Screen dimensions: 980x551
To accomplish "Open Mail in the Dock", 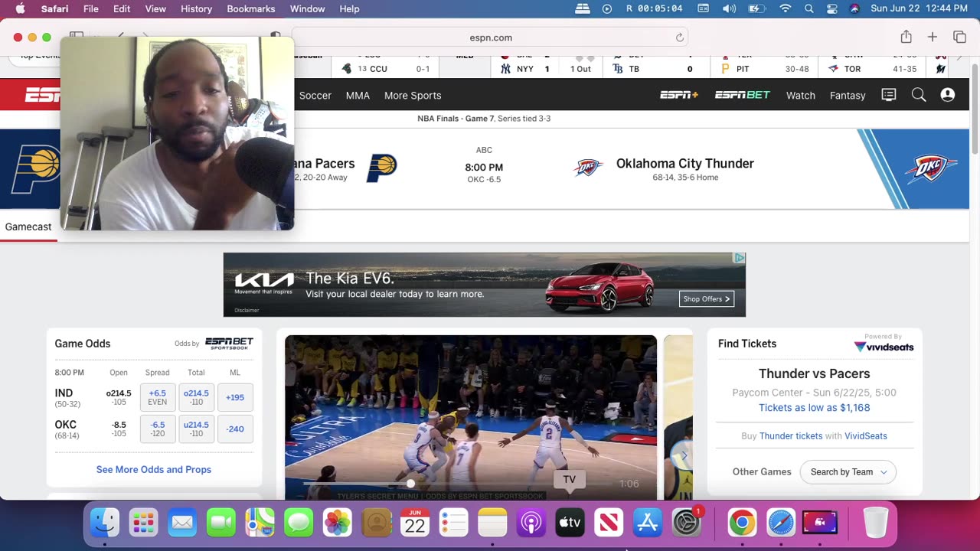I will click(x=182, y=523).
